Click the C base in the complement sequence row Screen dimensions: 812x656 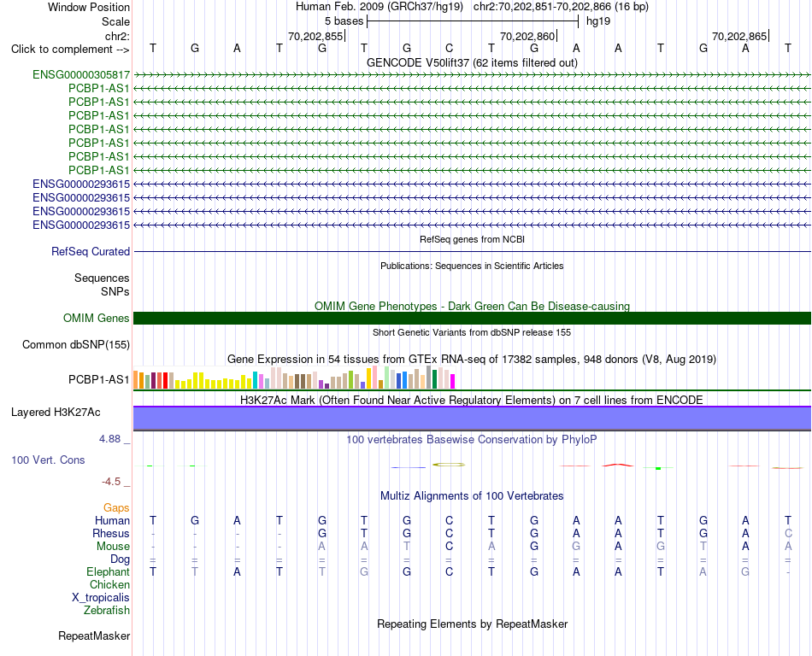coord(449,48)
